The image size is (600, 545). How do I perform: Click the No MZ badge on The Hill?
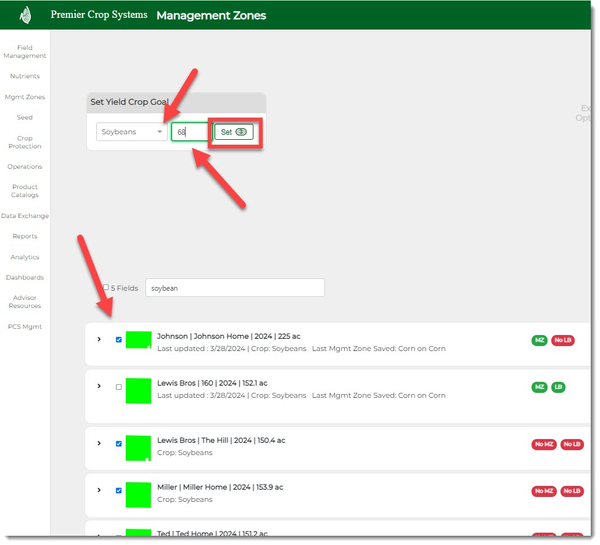click(544, 444)
